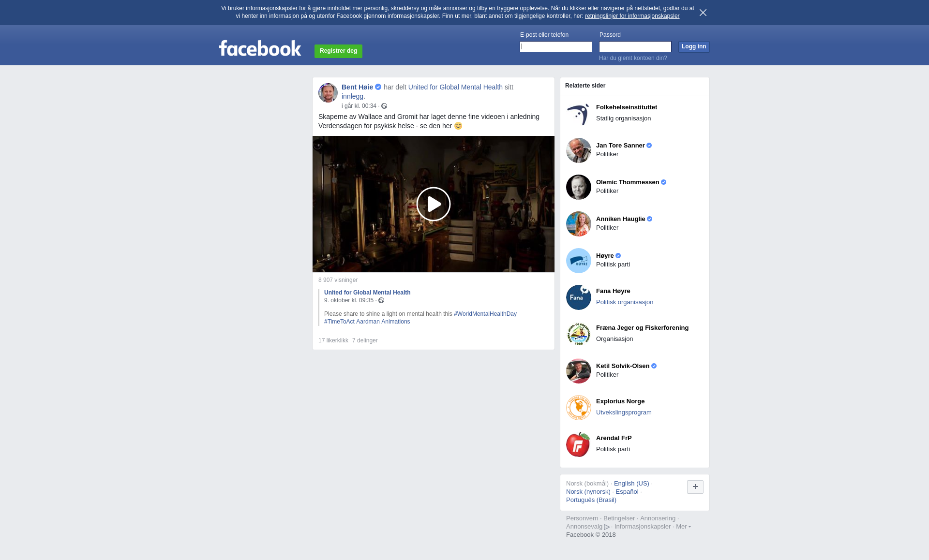The height and width of the screenshot is (560, 929).
Task: Click the Facebook logo
Action: tap(260, 48)
